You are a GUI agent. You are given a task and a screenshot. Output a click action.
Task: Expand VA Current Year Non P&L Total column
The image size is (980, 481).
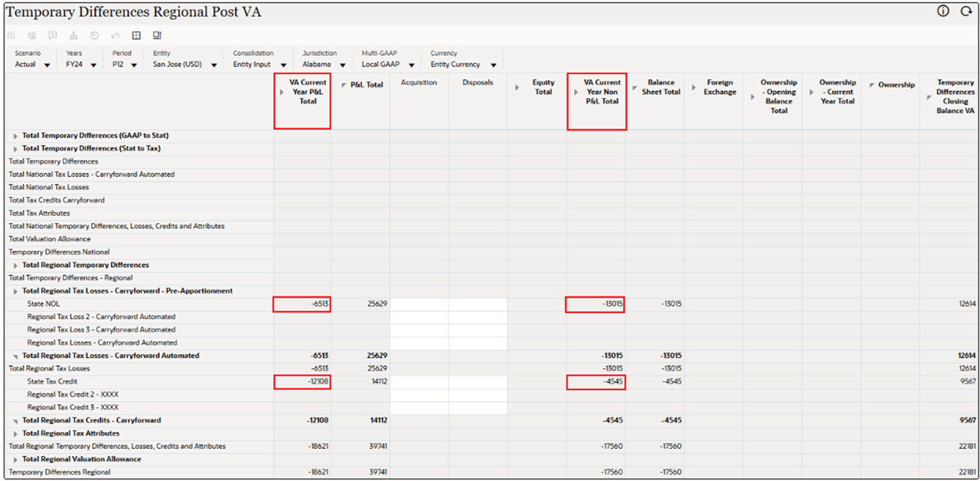(x=576, y=92)
